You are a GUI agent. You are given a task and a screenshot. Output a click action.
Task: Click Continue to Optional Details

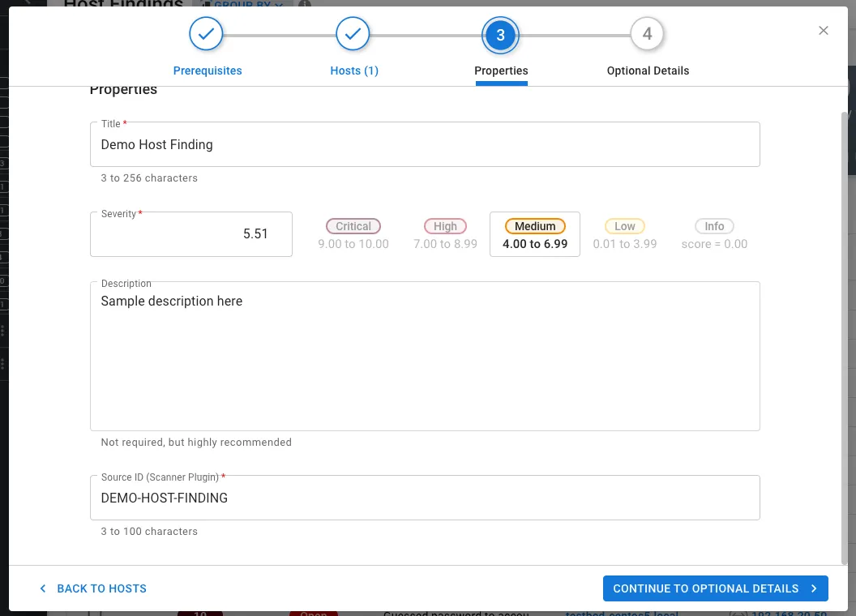click(x=715, y=588)
